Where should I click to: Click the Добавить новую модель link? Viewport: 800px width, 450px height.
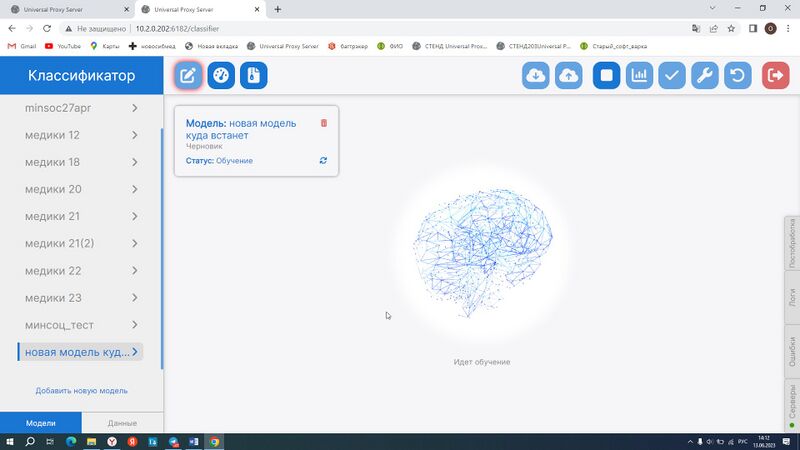point(81,391)
